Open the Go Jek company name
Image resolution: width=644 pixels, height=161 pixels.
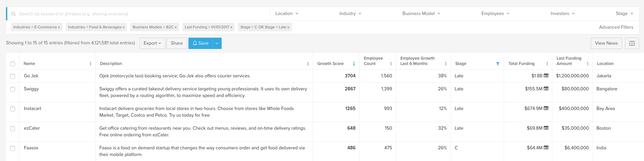click(x=31, y=76)
